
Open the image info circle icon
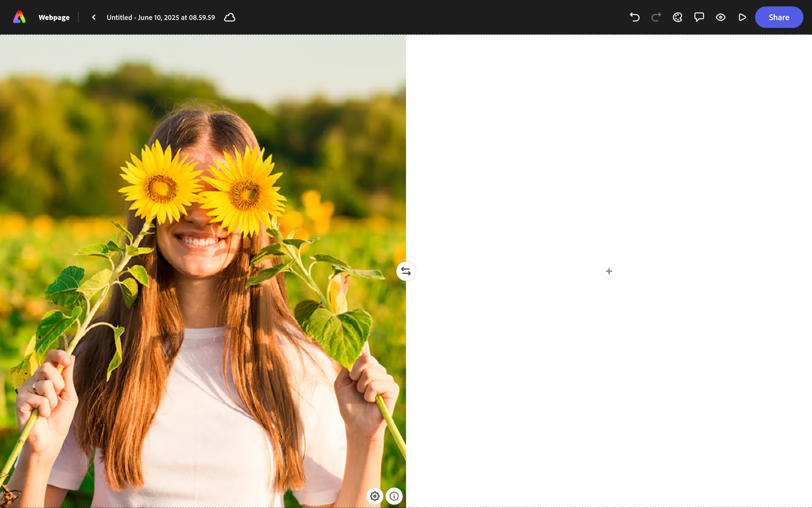394,496
